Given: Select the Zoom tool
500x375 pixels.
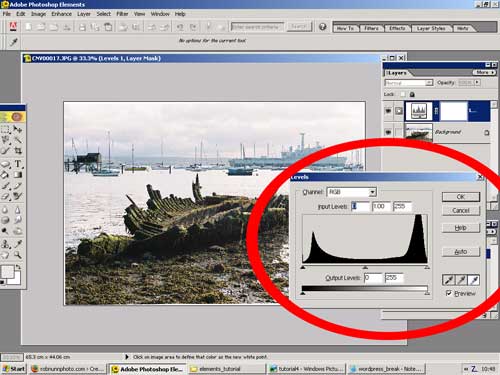Looking at the screenshot, I should pos(17,255).
